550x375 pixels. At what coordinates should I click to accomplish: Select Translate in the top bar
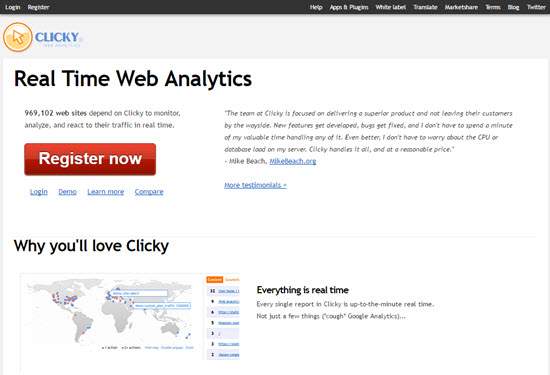pyautogui.click(x=425, y=7)
